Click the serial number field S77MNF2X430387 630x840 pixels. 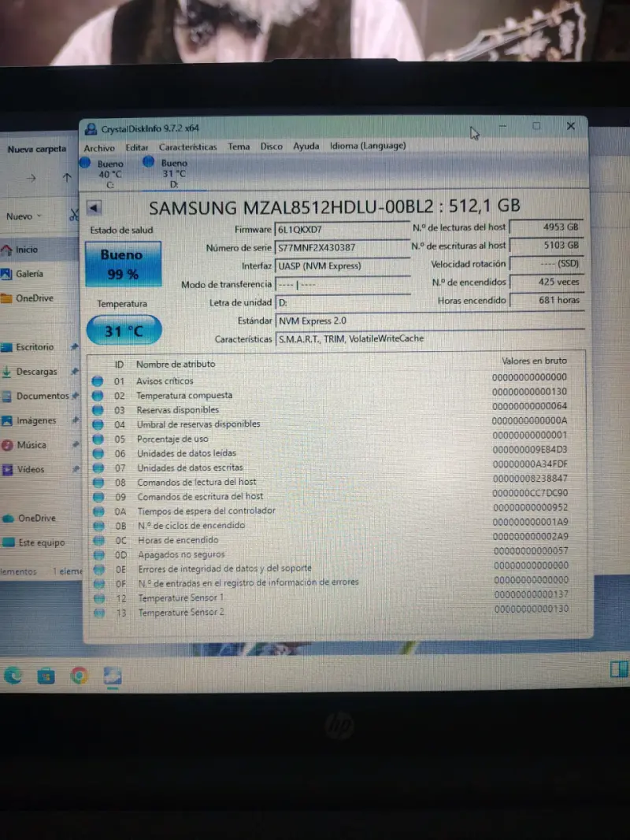pos(342,247)
